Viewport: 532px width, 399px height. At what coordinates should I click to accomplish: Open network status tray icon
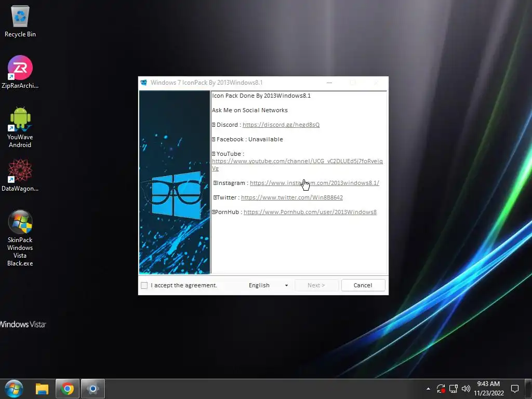pyautogui.click(x=453, y=389)
